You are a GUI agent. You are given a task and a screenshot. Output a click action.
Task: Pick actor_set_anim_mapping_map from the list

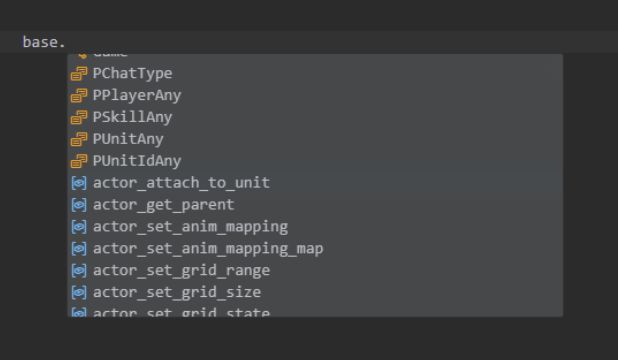[315, 249]
